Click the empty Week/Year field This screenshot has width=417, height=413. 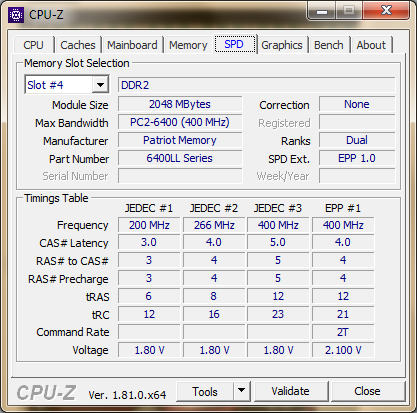tap(357, 176)
